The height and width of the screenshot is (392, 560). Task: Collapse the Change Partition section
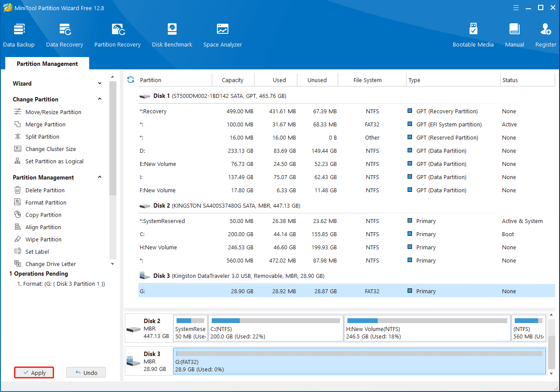100,99
